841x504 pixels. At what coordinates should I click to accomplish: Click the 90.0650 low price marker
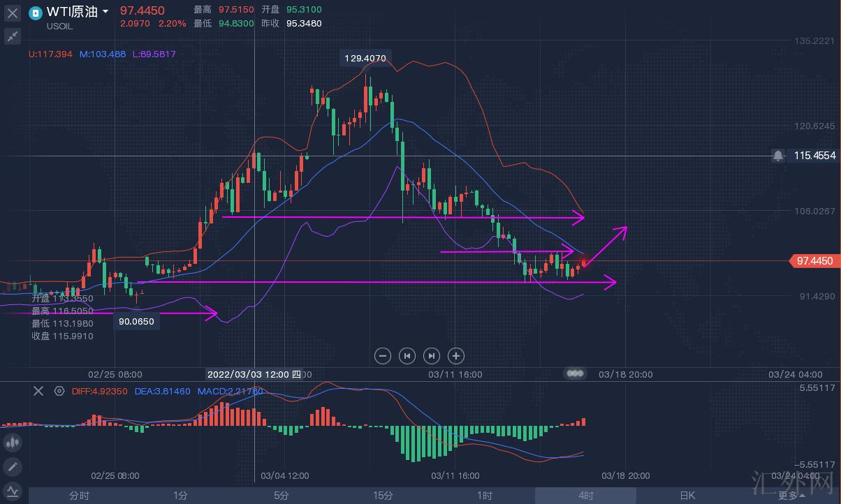point(136,321)
